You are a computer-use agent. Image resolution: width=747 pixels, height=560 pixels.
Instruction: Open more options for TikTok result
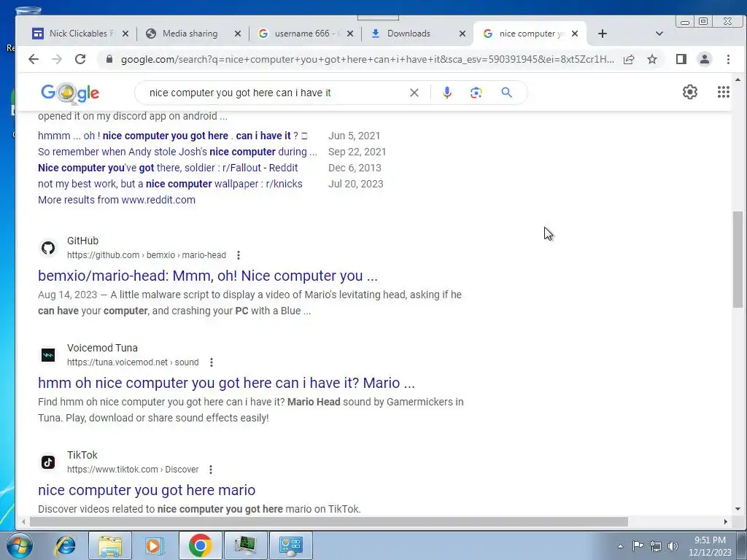pos(211,470)
